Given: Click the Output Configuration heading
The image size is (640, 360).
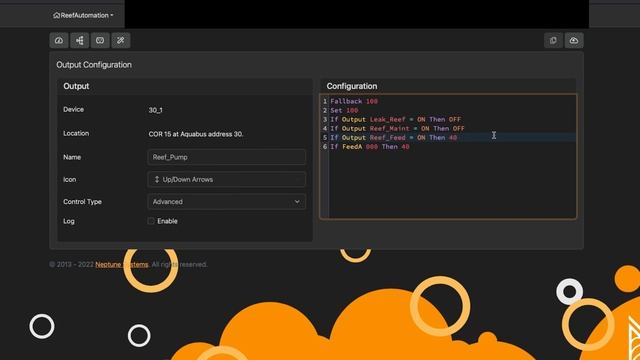Looking at the screenshot, I should (x=94, y=65).
